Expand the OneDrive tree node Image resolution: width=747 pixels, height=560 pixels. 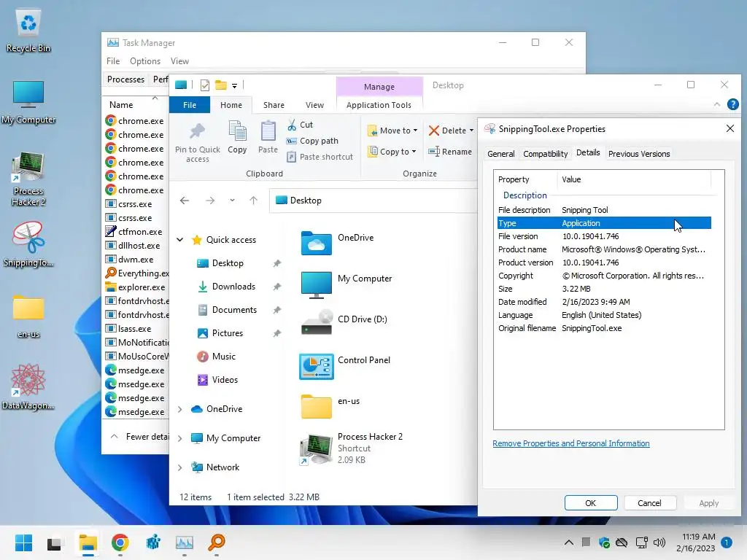pos(179,409)
